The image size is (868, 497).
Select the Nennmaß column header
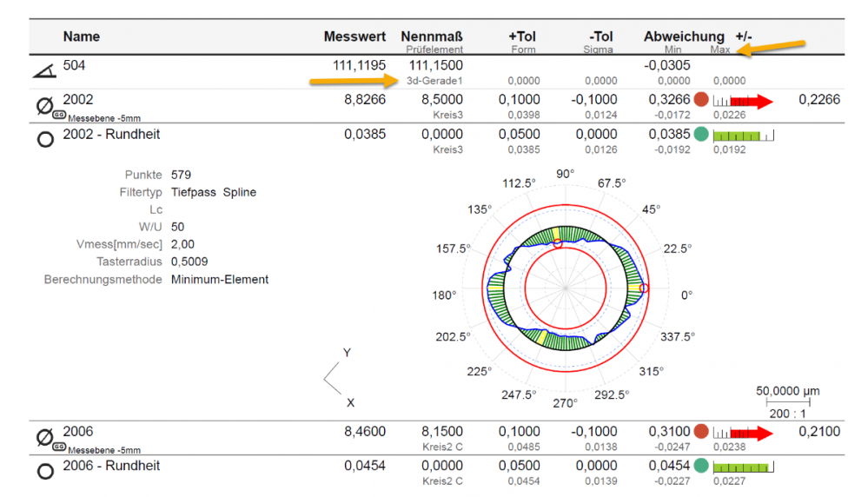(x=432, y=36)
